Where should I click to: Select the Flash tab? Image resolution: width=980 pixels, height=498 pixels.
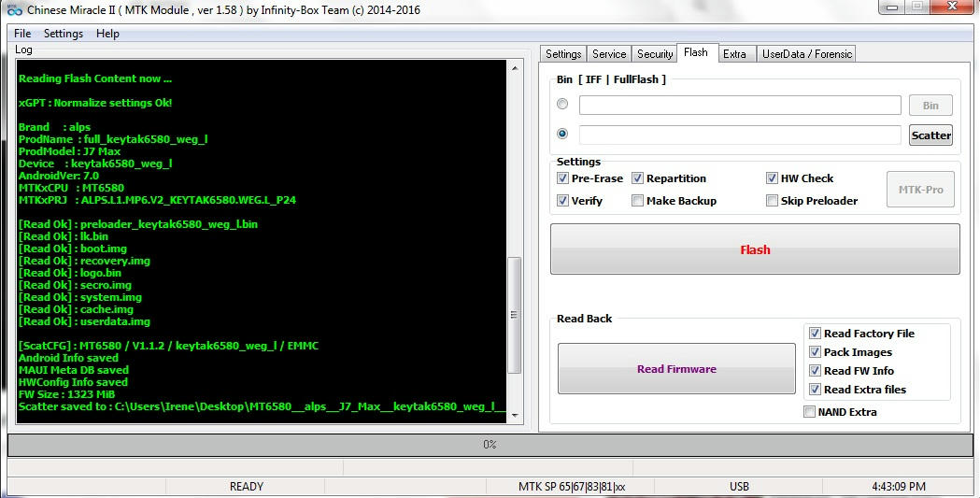(696, 52)
